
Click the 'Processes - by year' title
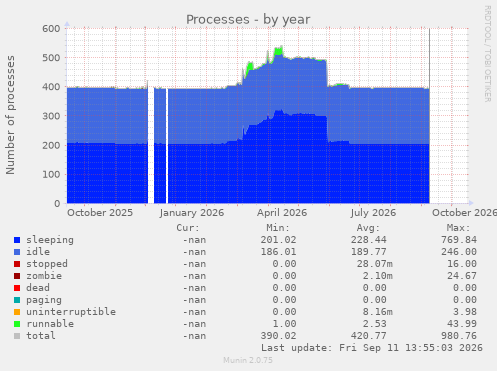tap(248, 20)
